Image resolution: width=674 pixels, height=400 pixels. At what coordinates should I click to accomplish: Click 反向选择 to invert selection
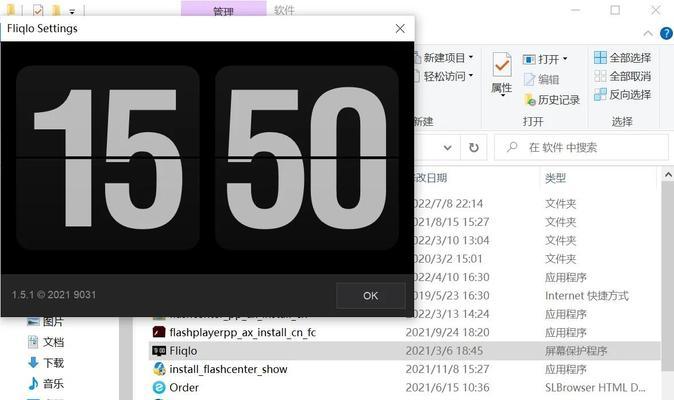(x=622, y=95)
